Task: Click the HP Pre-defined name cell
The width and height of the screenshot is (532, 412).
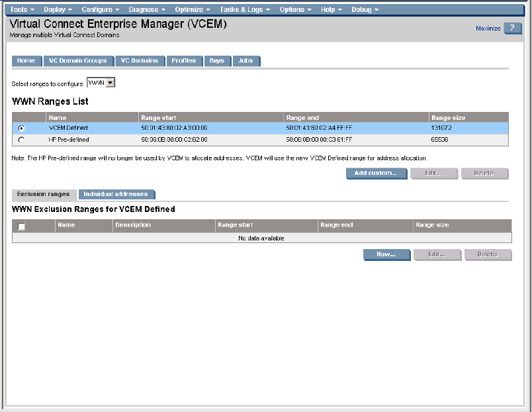Action: (x=69, y=140)
